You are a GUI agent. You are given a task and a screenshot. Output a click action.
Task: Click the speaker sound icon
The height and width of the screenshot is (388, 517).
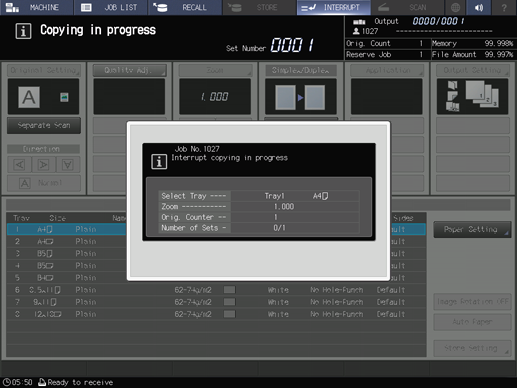pos(479,7)
